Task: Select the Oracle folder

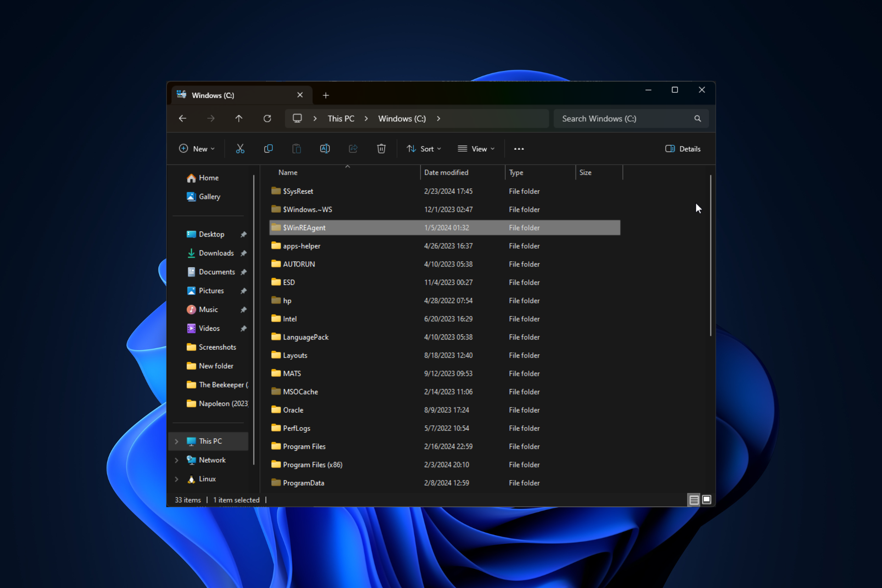Action: point(445,410)
